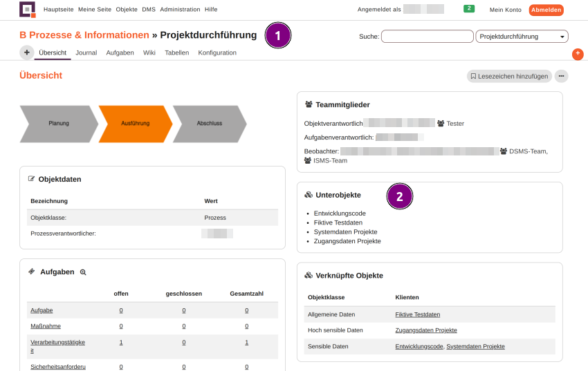
Task: Click the orange plus button on the right edge
Action: (x=578, y=54)
